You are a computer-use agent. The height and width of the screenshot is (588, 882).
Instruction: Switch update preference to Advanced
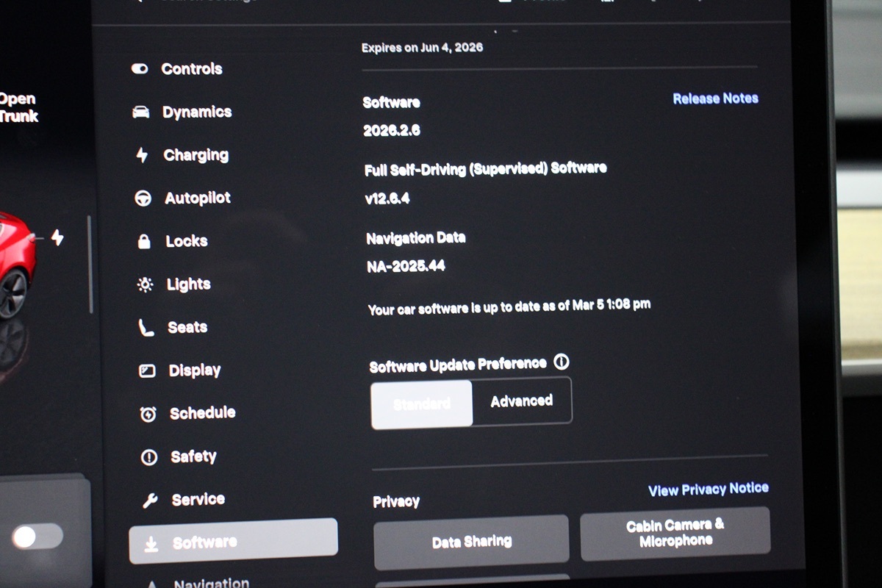(x=522, y=401)
